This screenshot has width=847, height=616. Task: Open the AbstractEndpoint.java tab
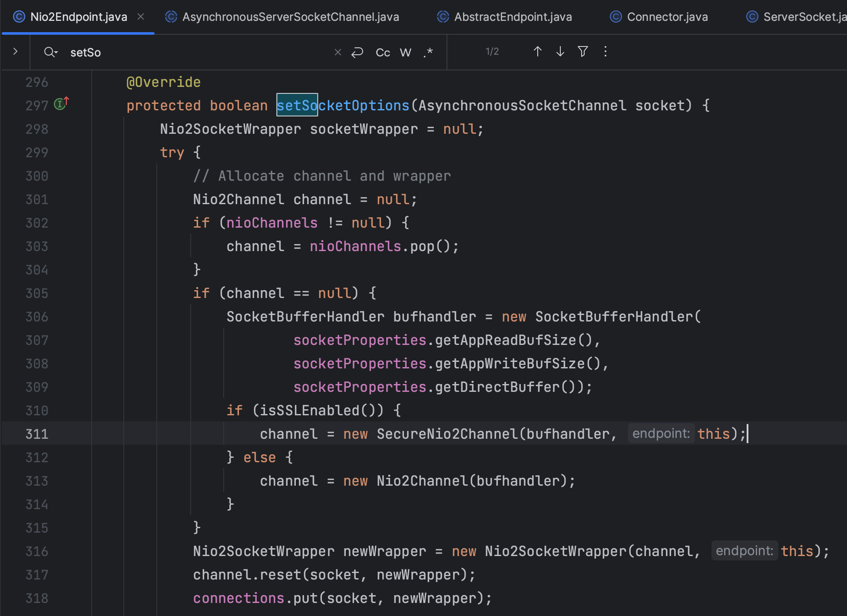pos(513,17)
